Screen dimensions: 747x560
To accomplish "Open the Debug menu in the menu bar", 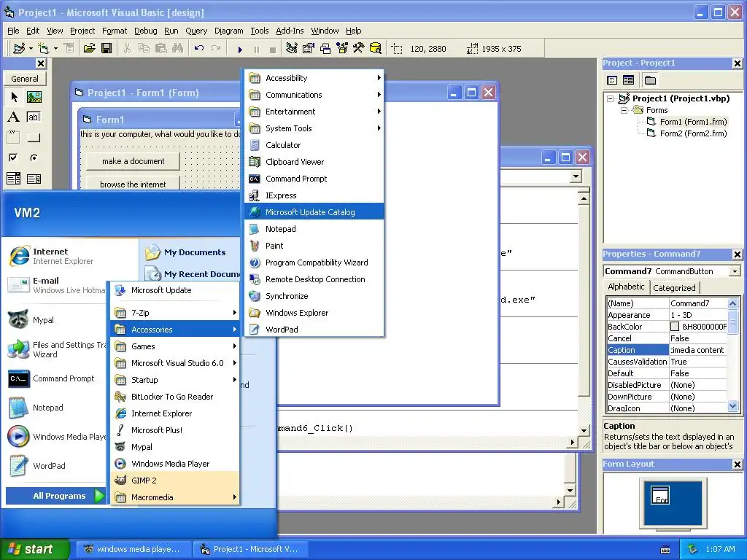I will (x=145, y=31).
